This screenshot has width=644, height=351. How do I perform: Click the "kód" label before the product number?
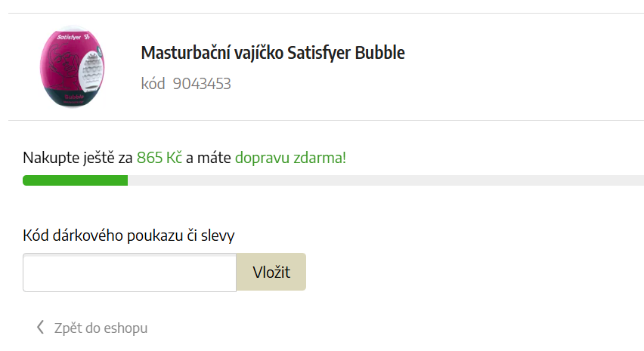point(153,83)
